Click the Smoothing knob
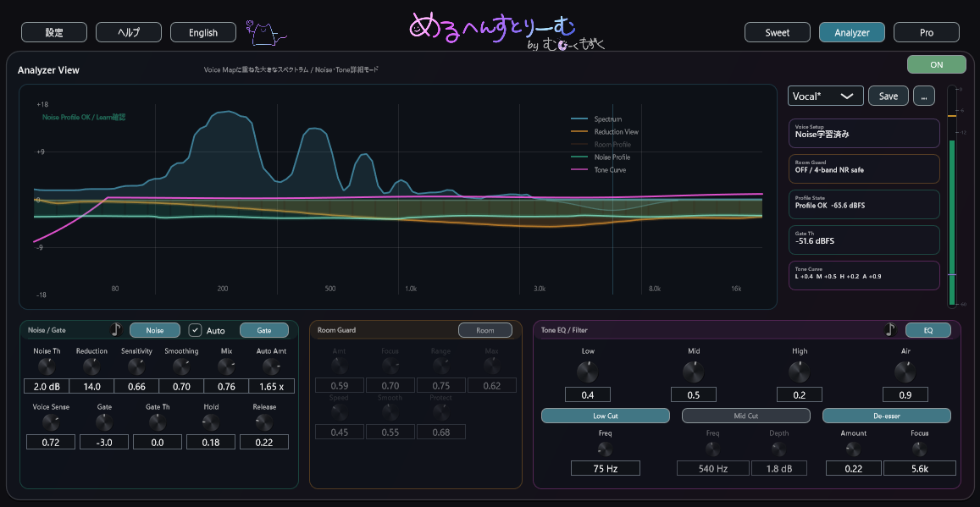 [x=181, y=366]
